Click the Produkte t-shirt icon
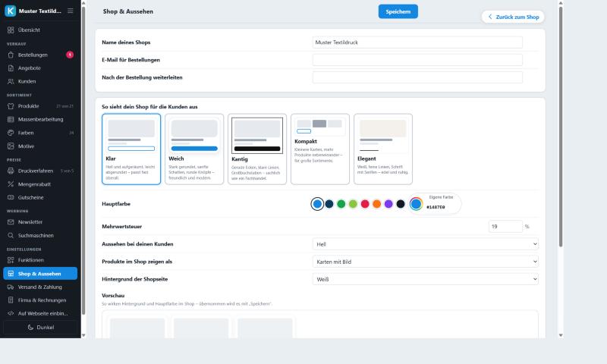 coord(11,106)
